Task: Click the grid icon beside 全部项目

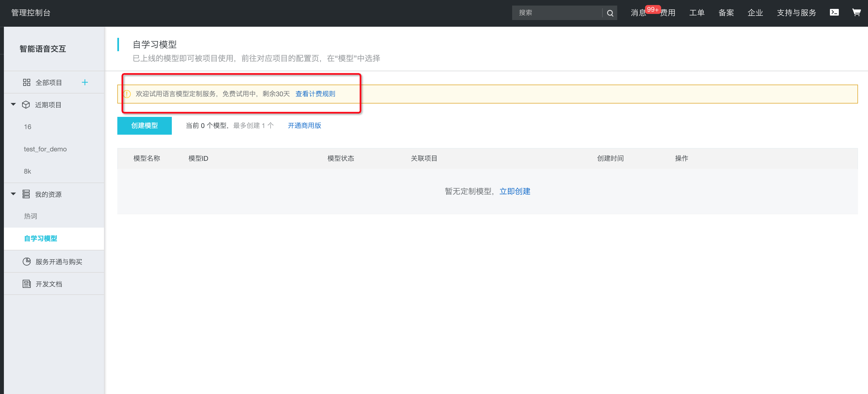Action: pos(26,82)
